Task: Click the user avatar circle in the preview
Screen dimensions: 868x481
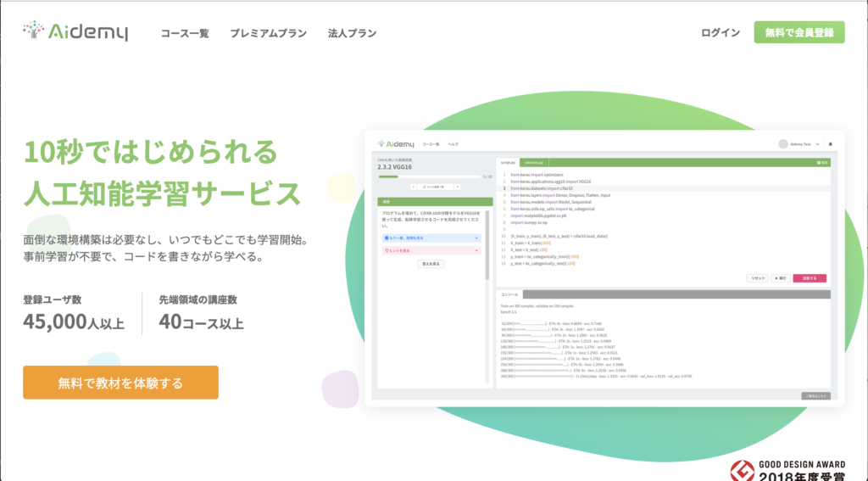Action: coord(782,144)
